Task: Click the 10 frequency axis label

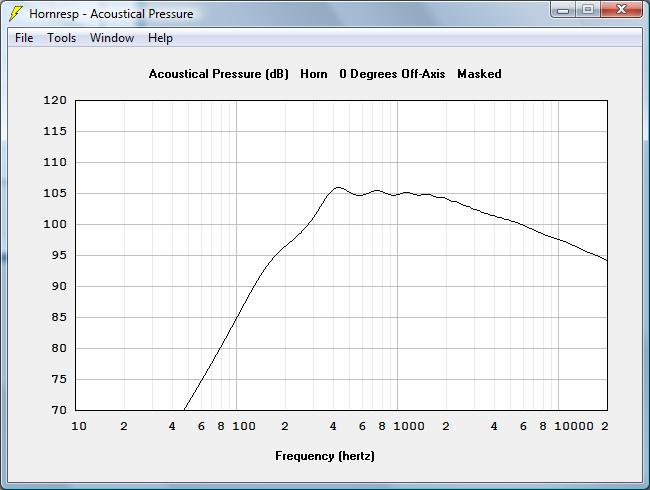Action: point(79,426)
